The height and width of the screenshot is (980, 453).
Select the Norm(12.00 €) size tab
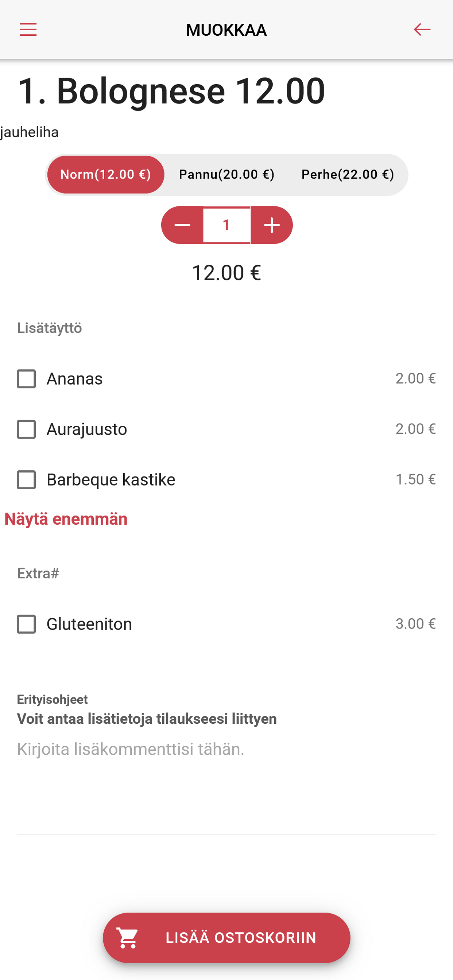click(x=106, y=175)
